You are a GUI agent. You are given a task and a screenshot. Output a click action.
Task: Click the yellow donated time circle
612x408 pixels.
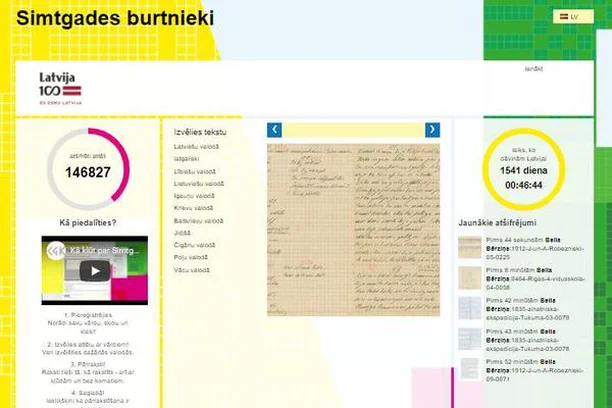pyautogui.click(x=523, y=169)
